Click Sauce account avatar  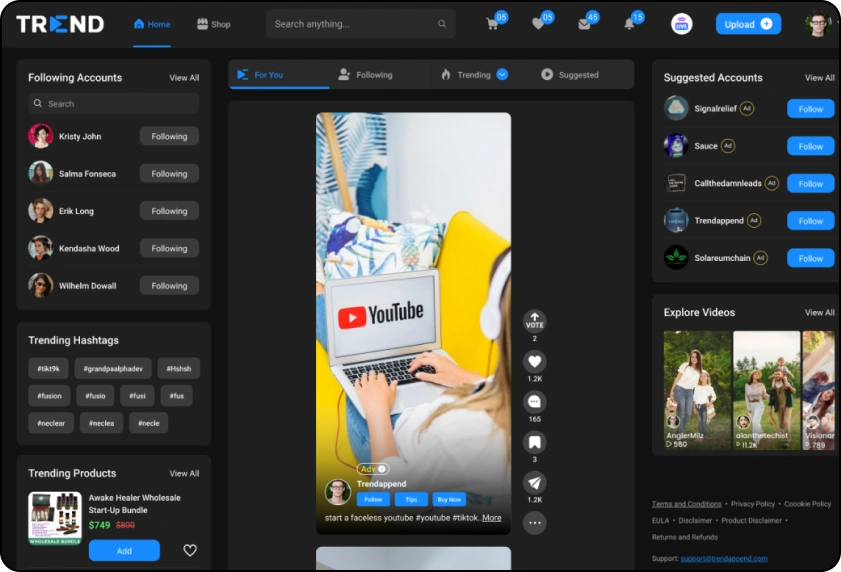pyautogui.click(x=676, y=145)
